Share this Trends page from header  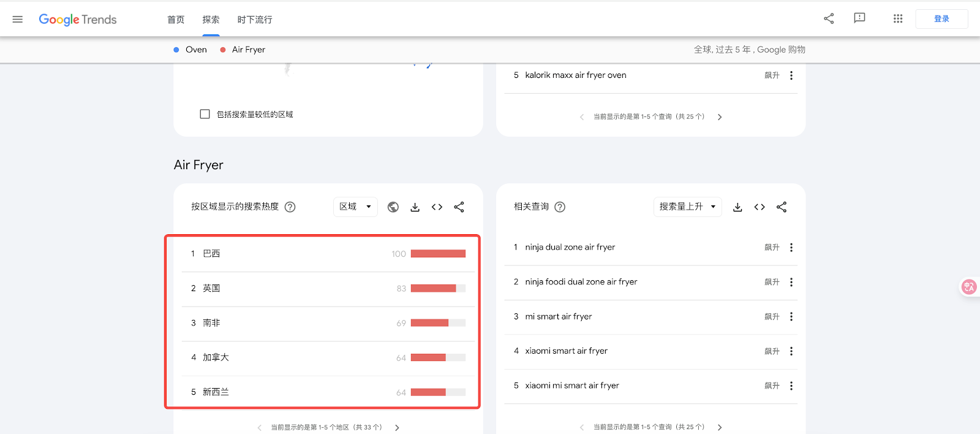[x=829, y=18]
